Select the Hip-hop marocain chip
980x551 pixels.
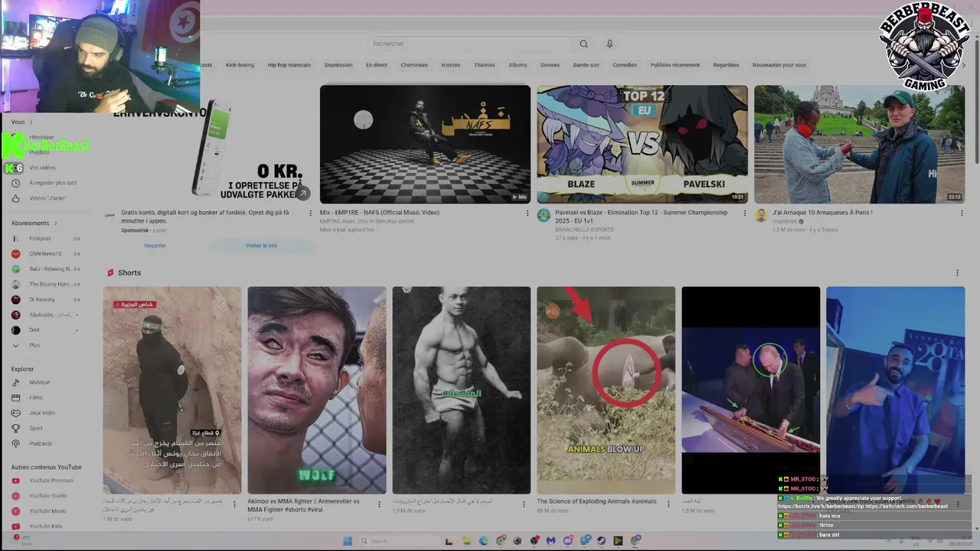(289, 65)
